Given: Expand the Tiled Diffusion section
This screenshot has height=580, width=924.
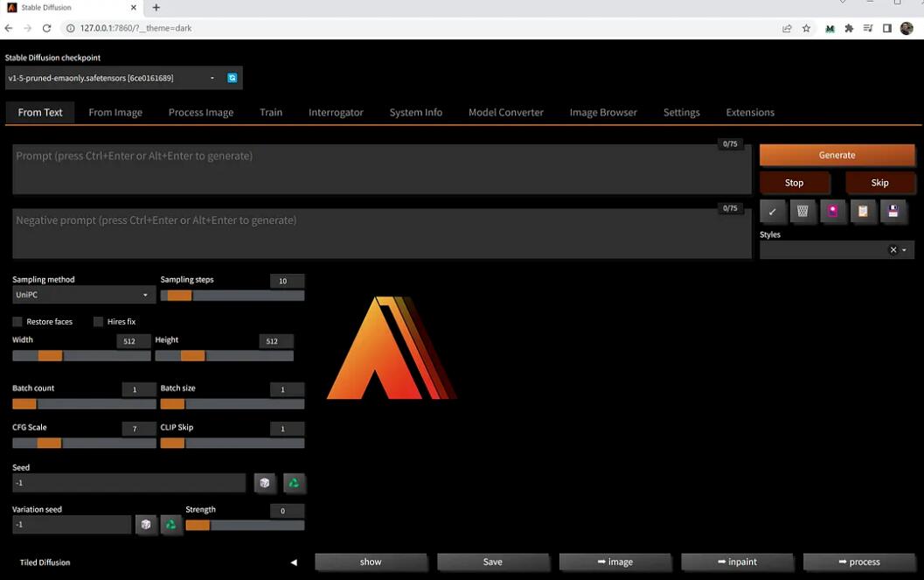Looking at the screenshot, I should 294,563.
